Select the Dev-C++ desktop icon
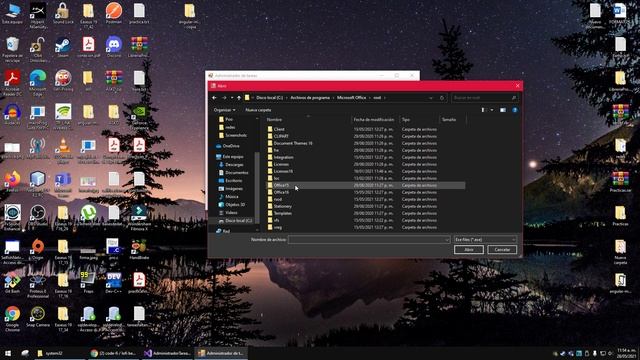This screenshot has width=640, height=360. tap(114, 284)
